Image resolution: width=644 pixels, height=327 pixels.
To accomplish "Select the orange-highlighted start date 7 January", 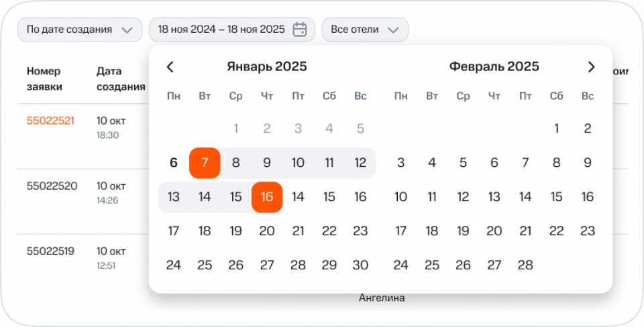I will click(x=205, y=163).
